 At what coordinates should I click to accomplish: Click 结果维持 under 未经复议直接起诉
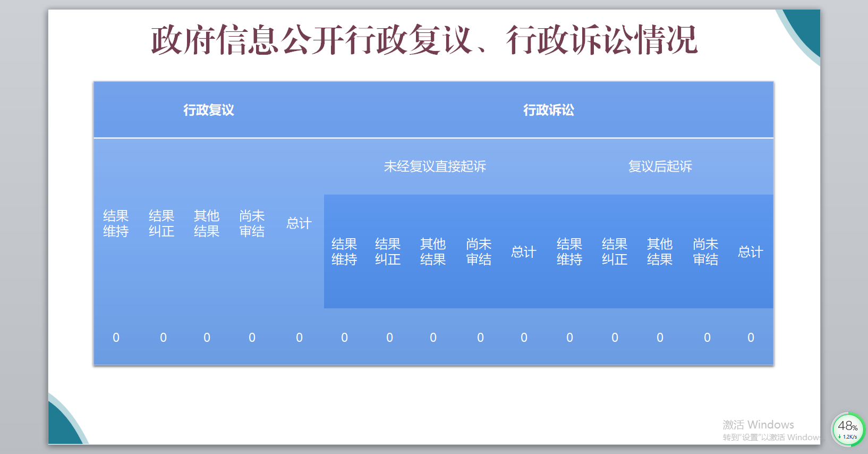click(x=344, y=251)
